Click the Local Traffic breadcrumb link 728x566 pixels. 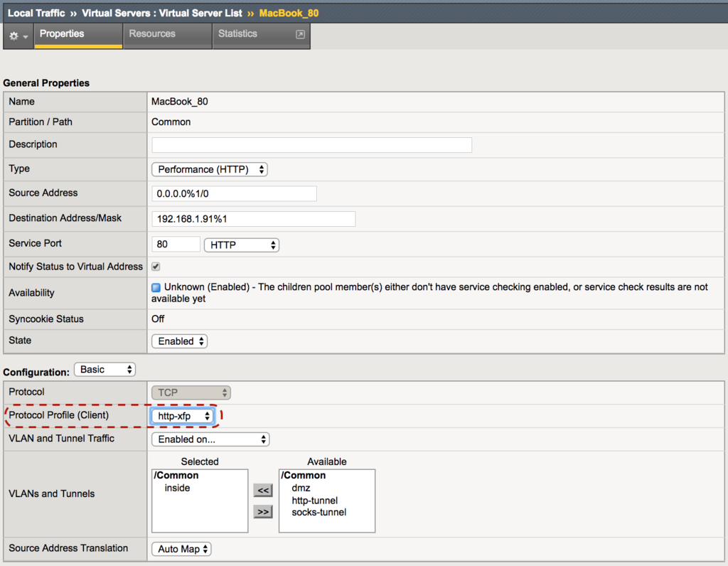pyautogui.click(x=36, y=13)
